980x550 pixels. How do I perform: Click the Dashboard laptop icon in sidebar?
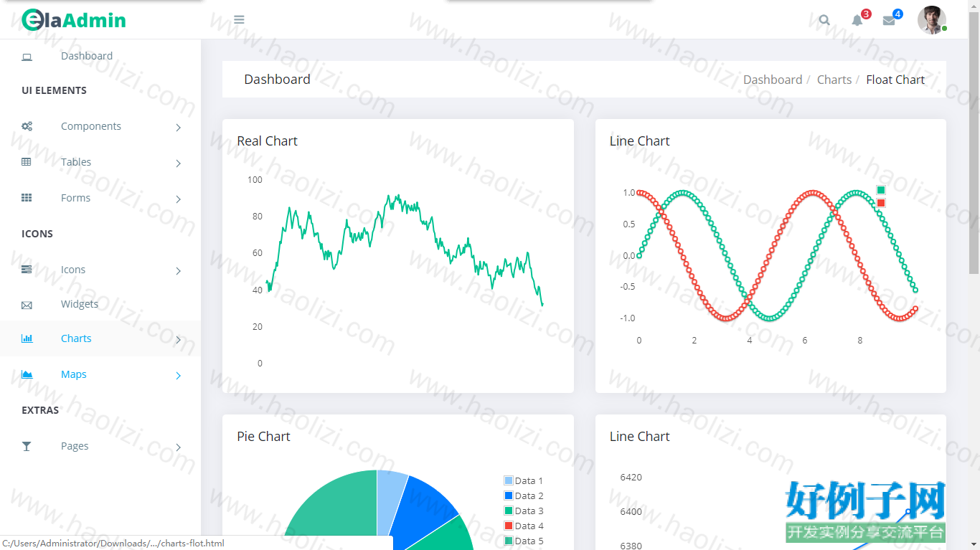click(x=27, y=57)
